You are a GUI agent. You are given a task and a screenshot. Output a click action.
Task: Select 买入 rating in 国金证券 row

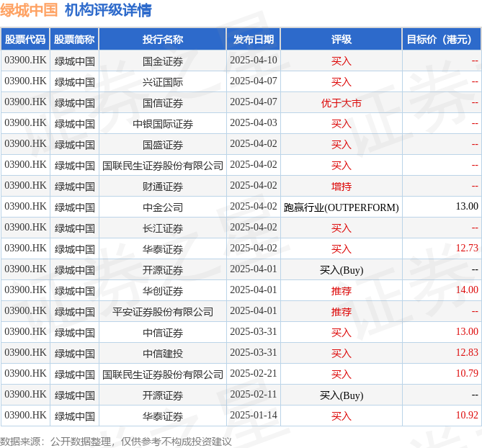342,61
